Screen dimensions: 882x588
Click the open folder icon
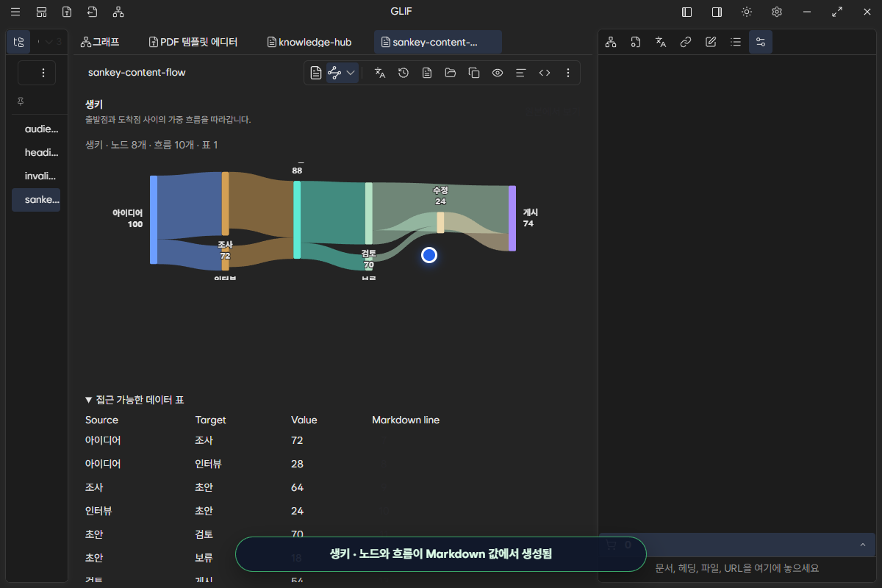(x=451, y=73)
